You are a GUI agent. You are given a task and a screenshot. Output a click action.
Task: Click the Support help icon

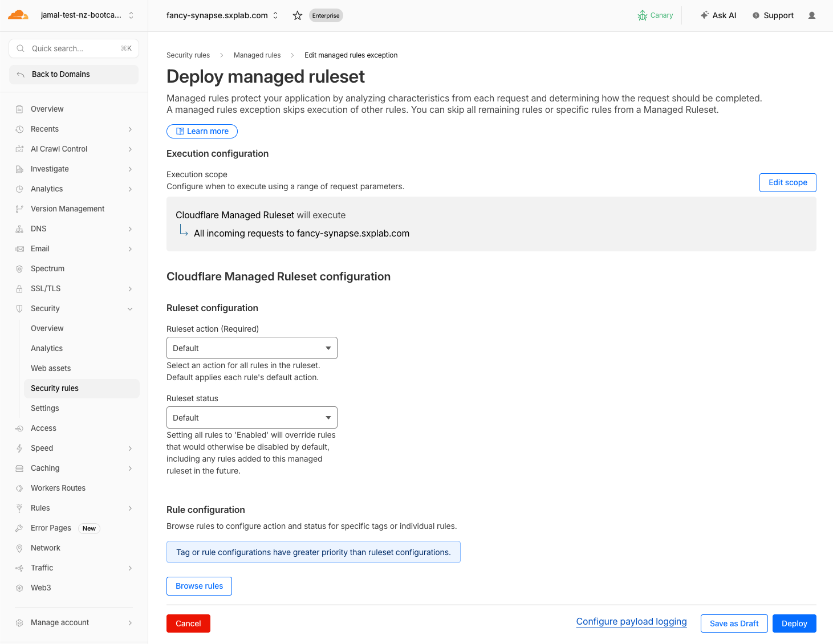coord(756,15)
